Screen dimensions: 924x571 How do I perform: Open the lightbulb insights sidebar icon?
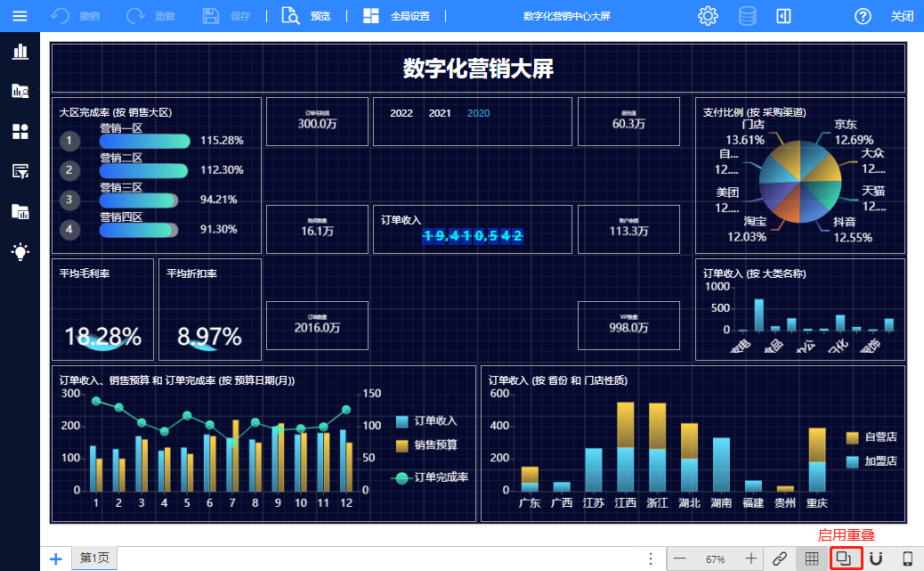tap(20, 252)
